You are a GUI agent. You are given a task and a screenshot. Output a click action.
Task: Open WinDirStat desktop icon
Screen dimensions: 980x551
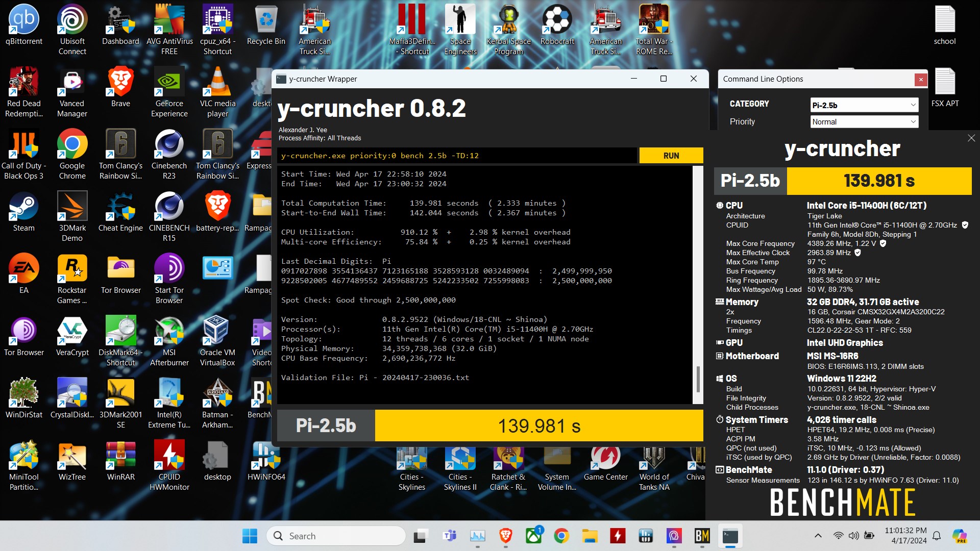[24, 399]
